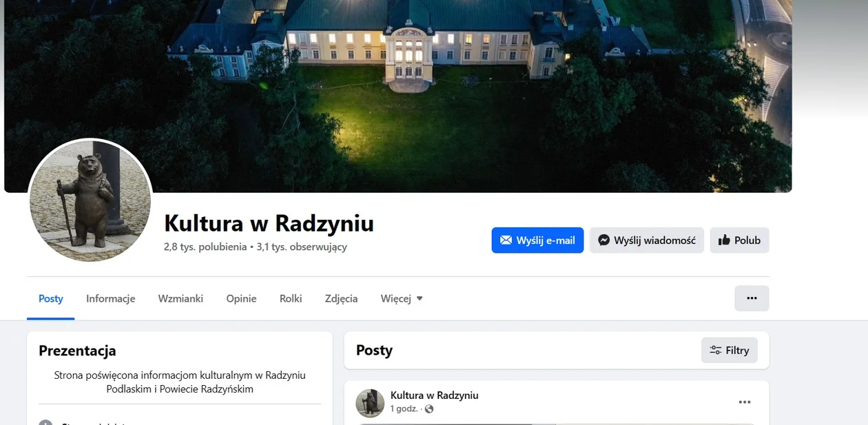Expand the Więcej dropdown menu
Viewport: 868px width, 425px height.
click(402, 298)
